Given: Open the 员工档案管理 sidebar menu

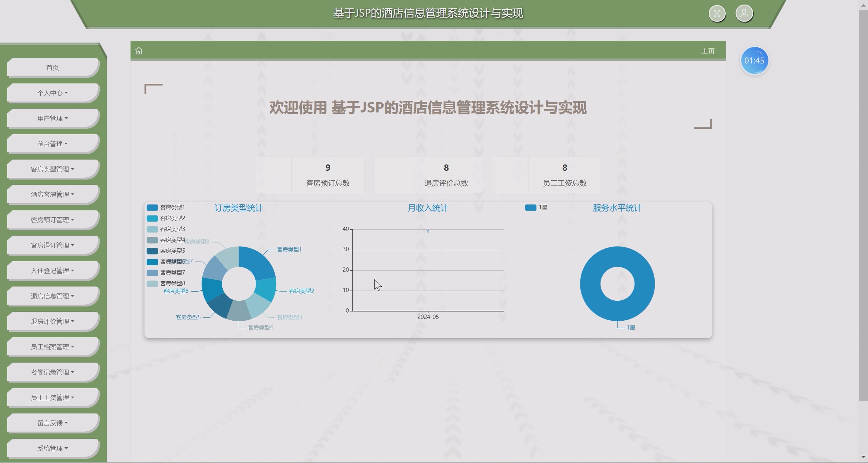Looking at the screenshot, I should click(53, 347).
